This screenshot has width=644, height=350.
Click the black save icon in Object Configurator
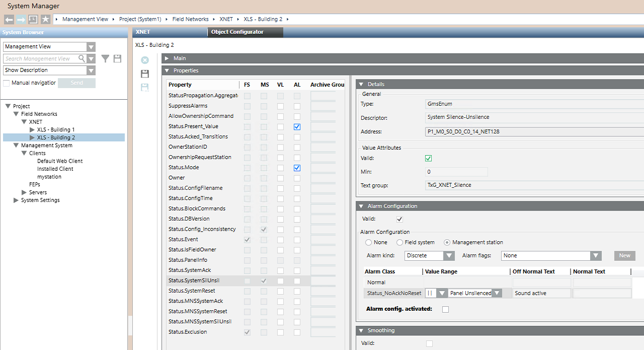click(x=145, y=74)
